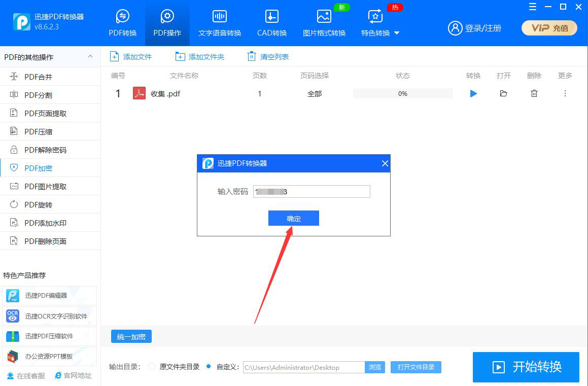Image resolution: width=588 pixels, height=386 pixels.
Task: Click 统一加密 button
Action: click(x=131, y=336)
